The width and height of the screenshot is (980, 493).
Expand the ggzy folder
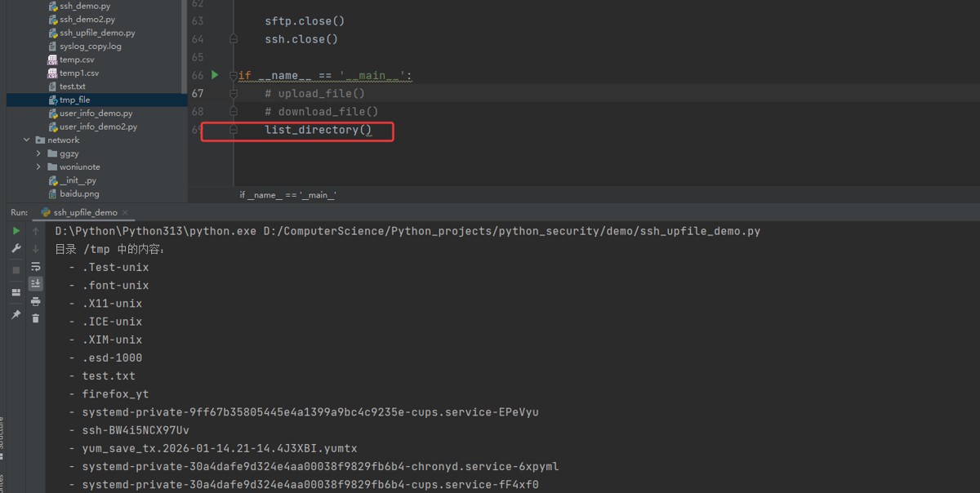tap(38, 153)
